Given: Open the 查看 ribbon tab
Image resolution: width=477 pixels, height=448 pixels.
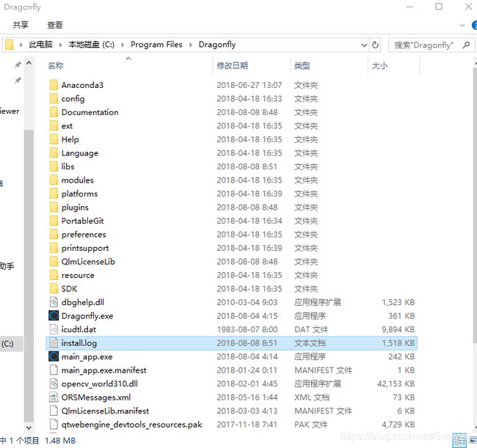Looking at the screenshot, I should point(55,25).
